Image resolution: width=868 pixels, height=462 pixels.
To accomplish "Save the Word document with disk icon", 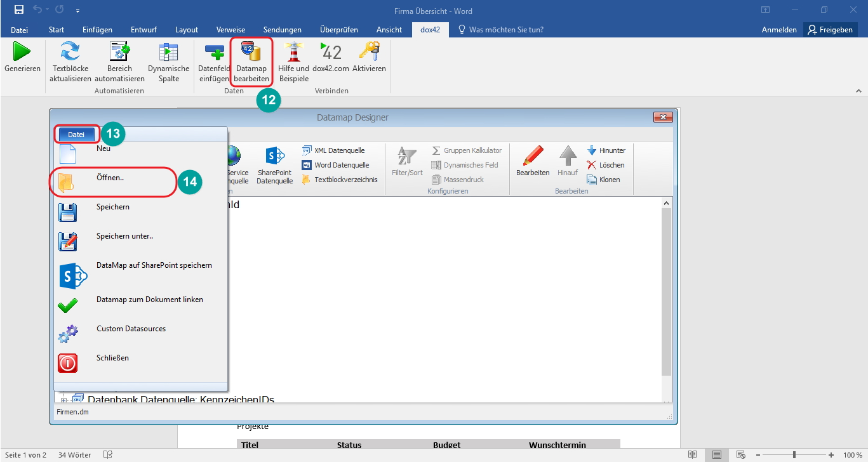I will [x=19, y=10].
